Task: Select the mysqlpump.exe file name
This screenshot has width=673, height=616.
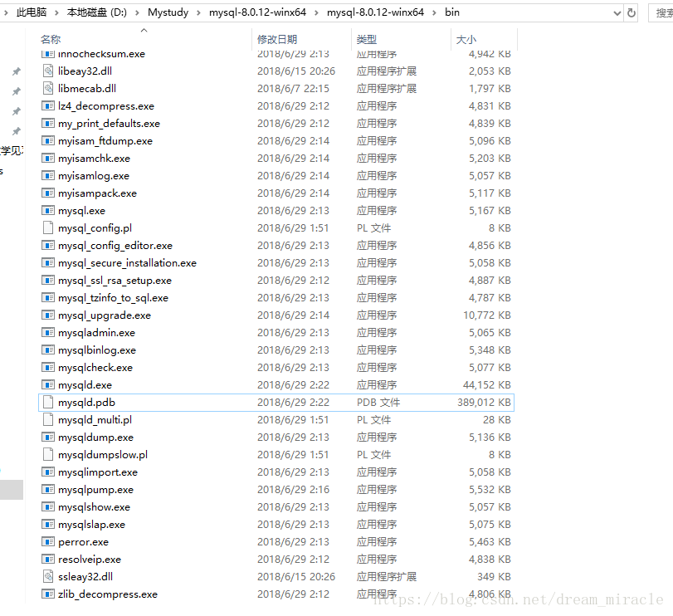Action: 95,489
